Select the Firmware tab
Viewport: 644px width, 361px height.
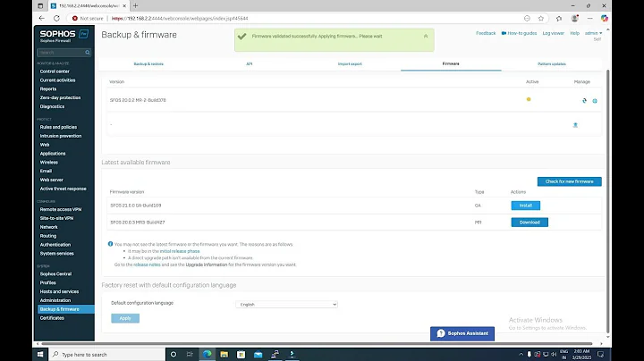pos(451,64)
